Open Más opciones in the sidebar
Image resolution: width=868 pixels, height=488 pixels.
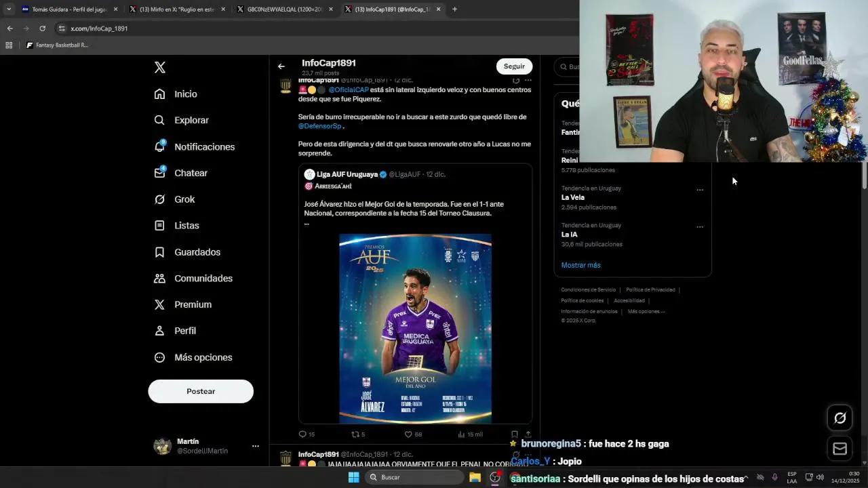tap(193, 357)
